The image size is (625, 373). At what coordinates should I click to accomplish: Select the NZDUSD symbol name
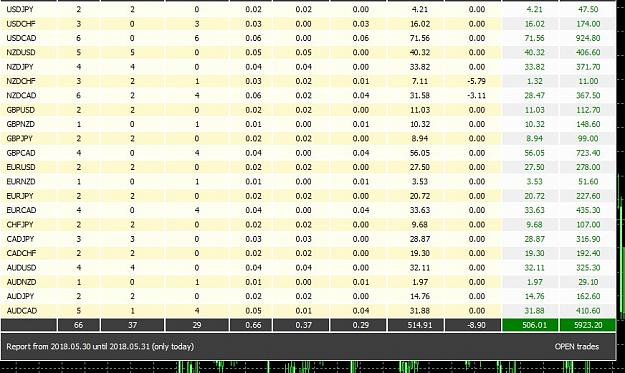(21, 52)
